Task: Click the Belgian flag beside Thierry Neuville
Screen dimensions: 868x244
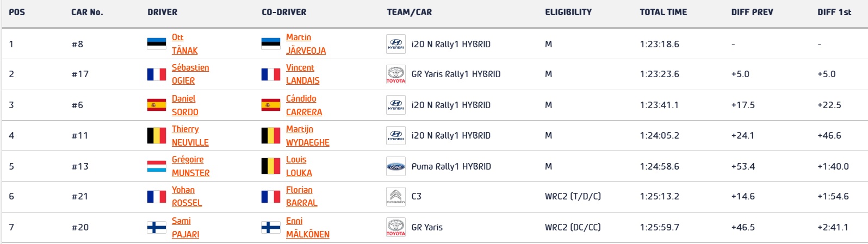Action: [x=157, y=135]
